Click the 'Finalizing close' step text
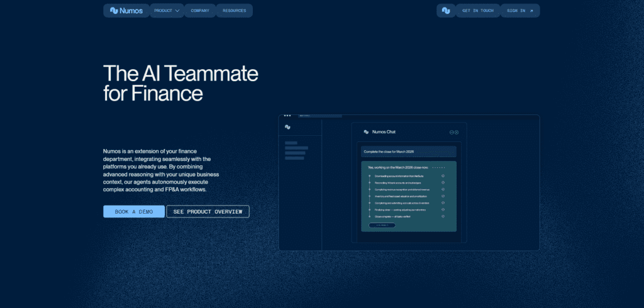 click(400, 210)
